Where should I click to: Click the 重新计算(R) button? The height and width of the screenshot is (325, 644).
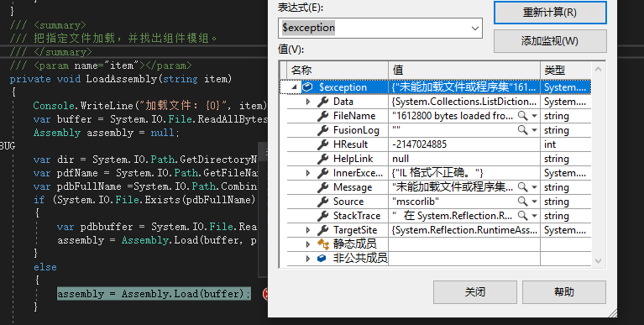(x=550, y=13)
